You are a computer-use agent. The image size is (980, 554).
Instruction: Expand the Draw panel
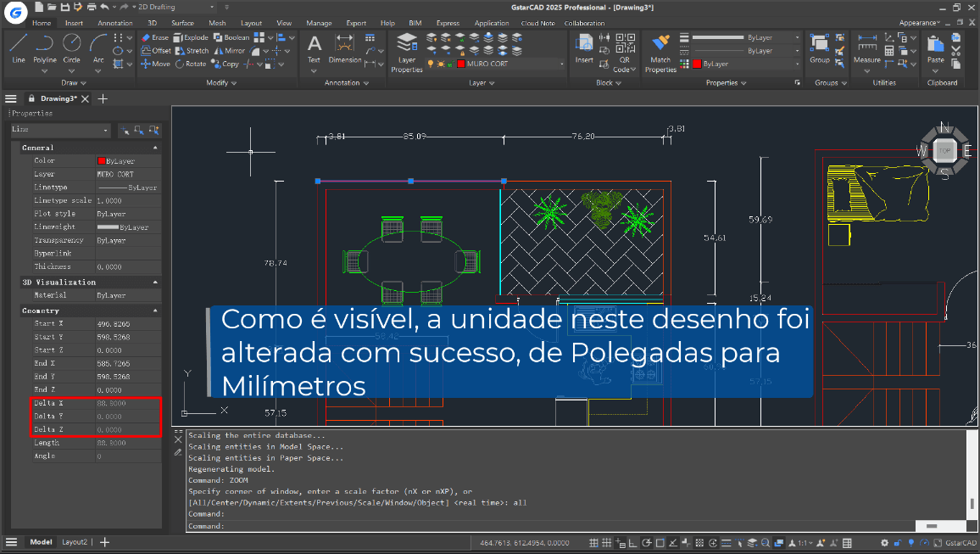coord(74,82)
